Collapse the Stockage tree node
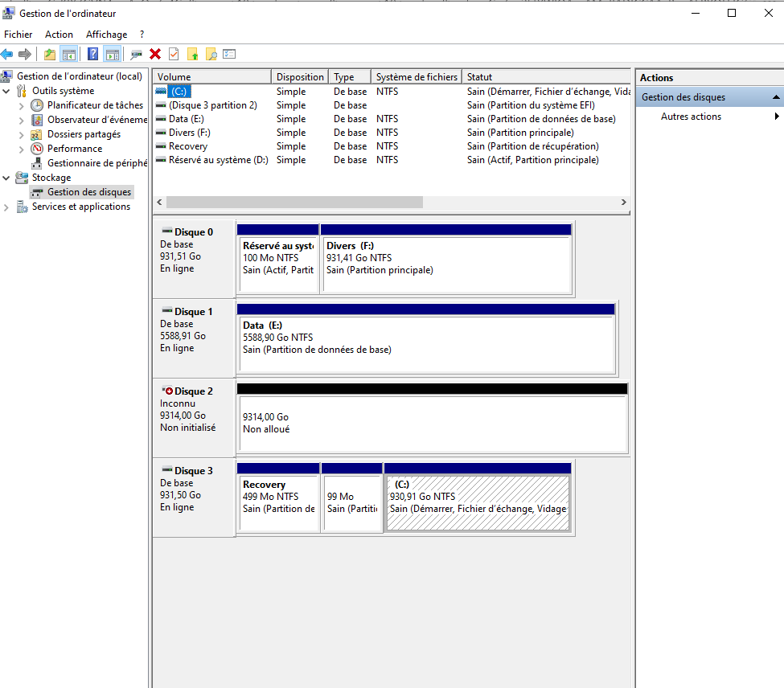 [6, 178]
